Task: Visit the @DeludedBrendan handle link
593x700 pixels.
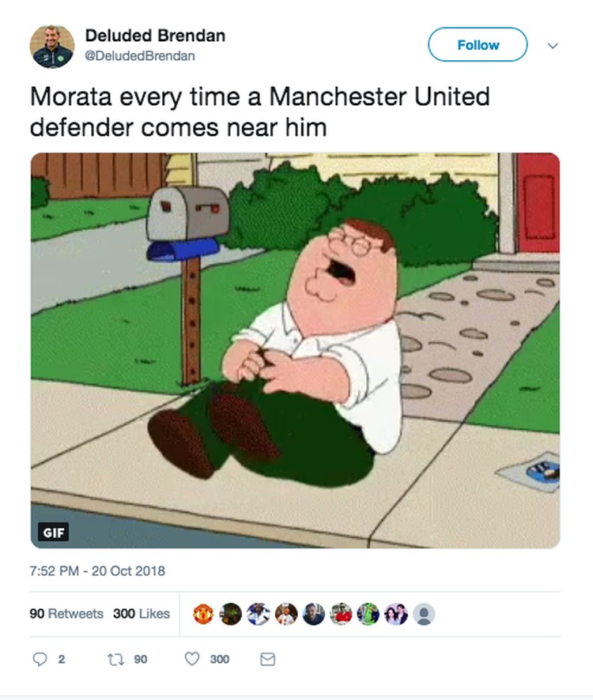Action: coord(140,56)
